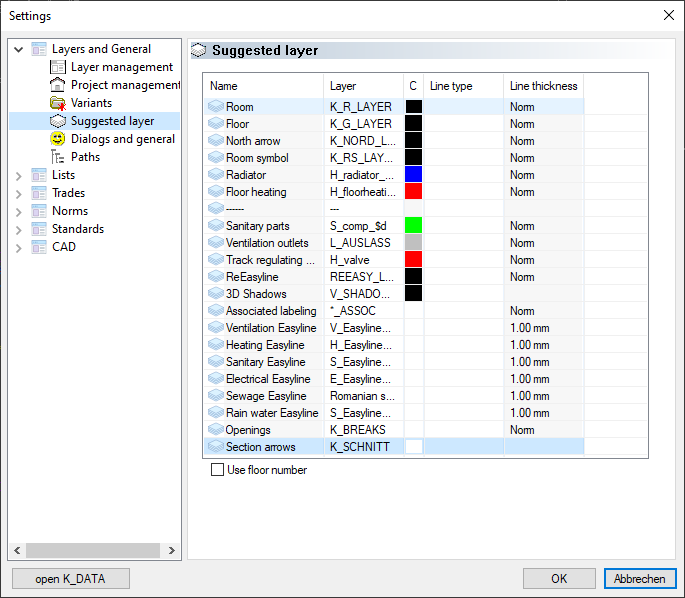Open the Project management tree entry

[x=125, y=85]
